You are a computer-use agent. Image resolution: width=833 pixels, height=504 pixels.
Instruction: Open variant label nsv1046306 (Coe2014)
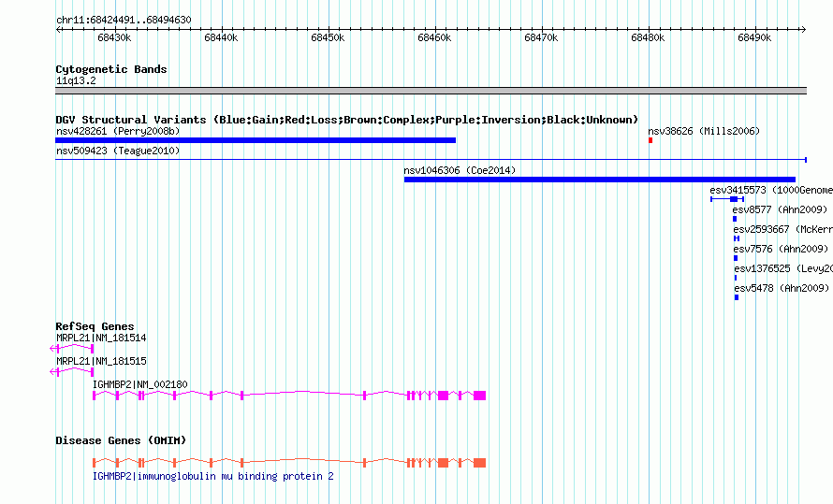click(x=460, y=170)
